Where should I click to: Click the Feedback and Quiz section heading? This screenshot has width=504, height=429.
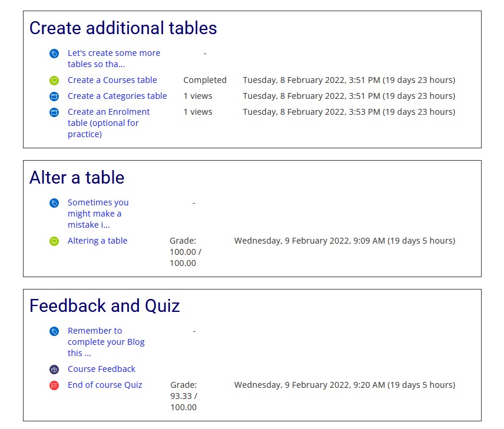click(104, 305)
